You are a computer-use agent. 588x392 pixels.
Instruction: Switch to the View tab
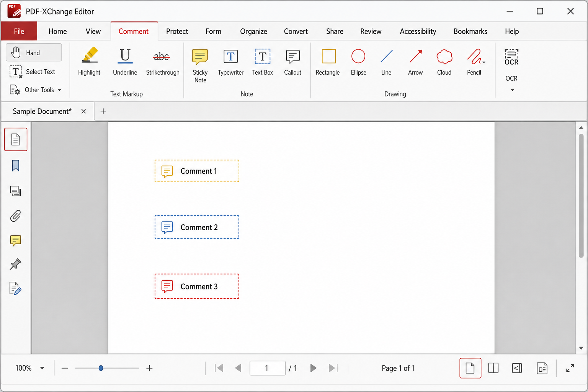point(93,31)
